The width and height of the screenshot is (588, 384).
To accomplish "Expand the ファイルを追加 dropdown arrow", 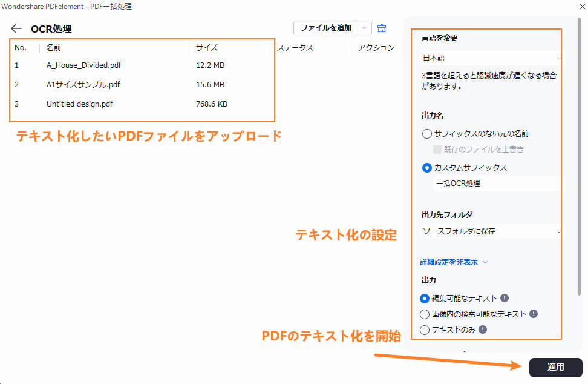I will pos(364,28).
